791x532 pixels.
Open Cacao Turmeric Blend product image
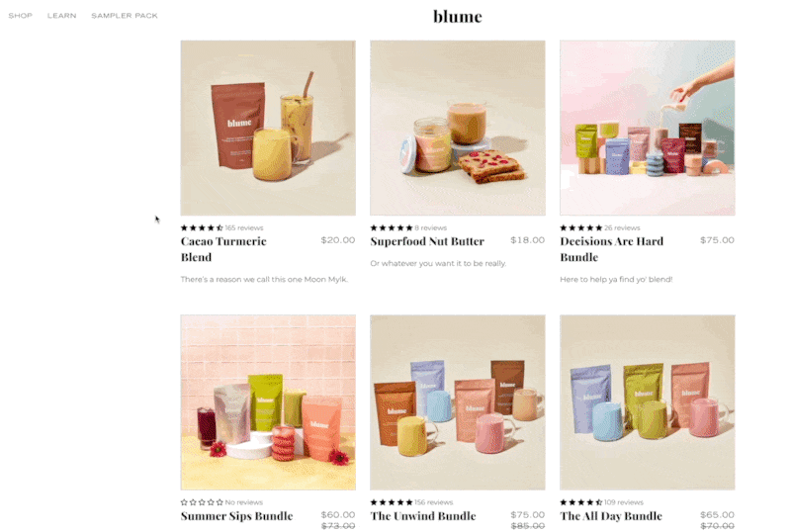tap(268, 129)
